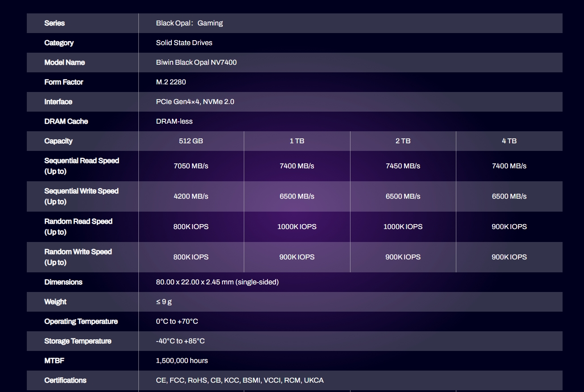Select 800K IOPS in Random Write row
Screen dimensions: 584x392
(191, 257)
